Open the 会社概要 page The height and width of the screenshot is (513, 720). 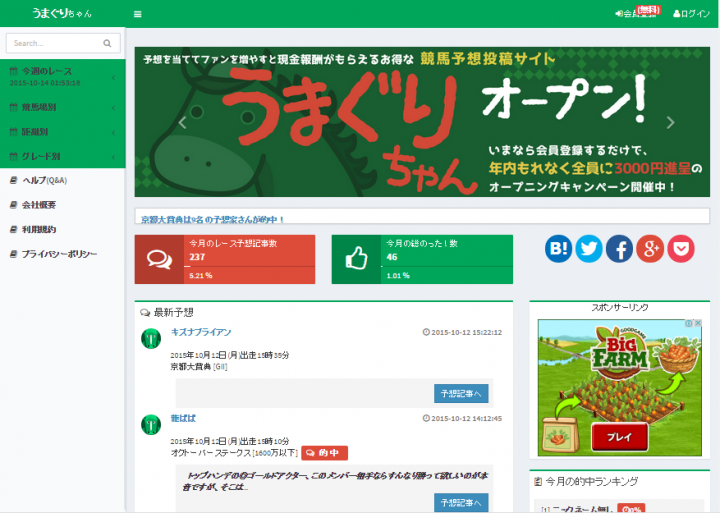coord(62,205)
